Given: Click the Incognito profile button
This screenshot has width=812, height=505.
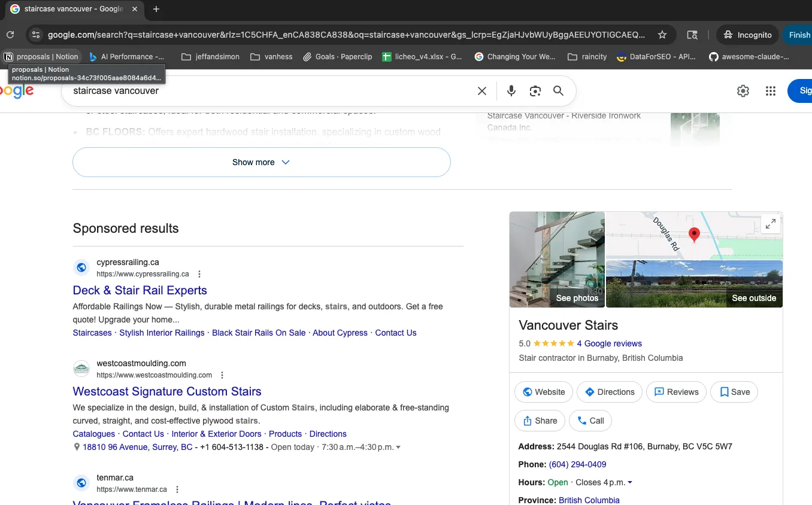Looking at the screenshot, I should click(747, 35).
